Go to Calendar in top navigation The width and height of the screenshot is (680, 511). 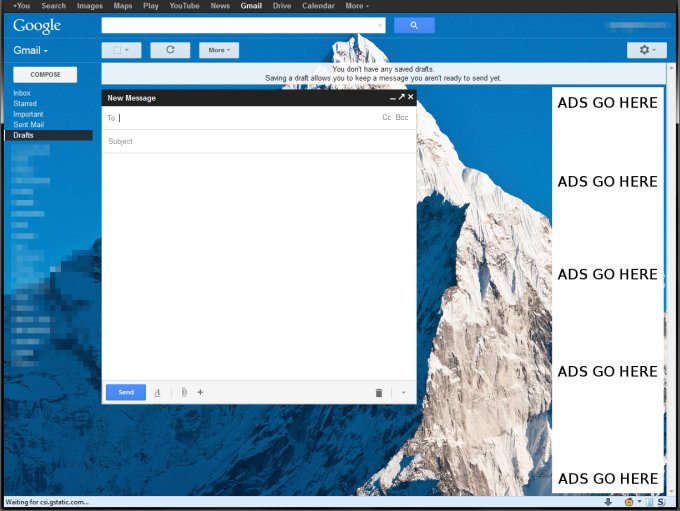[x=318, y=6]
